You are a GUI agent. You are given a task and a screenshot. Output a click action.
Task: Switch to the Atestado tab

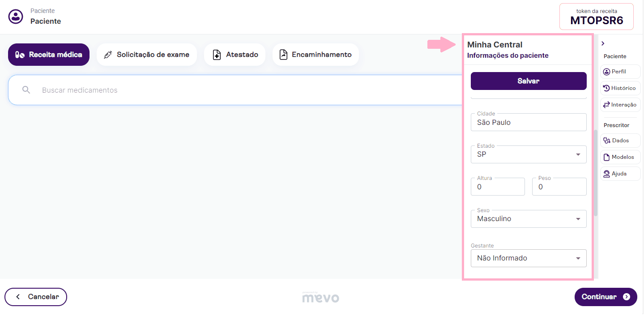pyautogui.click(x=235, y=55)
